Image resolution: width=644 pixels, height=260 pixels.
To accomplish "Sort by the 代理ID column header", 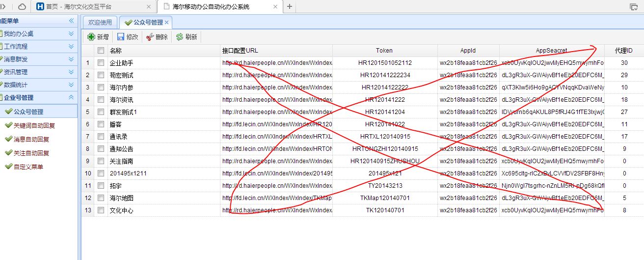I will click(x=624, y=51).
